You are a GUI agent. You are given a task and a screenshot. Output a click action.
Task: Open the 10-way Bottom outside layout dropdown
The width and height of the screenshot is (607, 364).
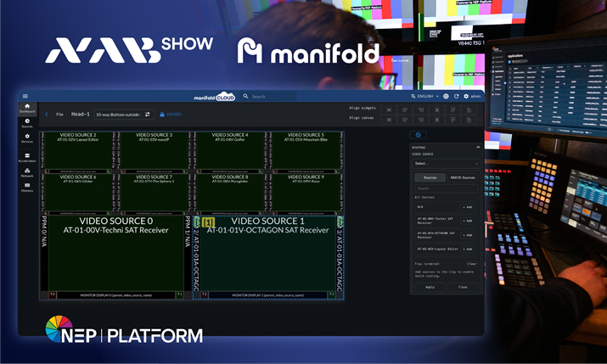pyautogui.click(x=117, y=114)
